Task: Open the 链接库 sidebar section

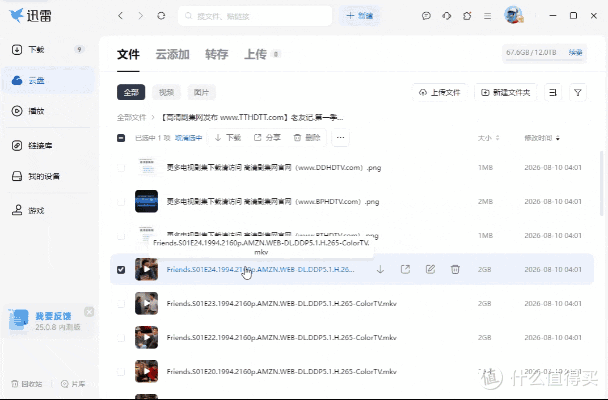Action: [x=49, y=146]
